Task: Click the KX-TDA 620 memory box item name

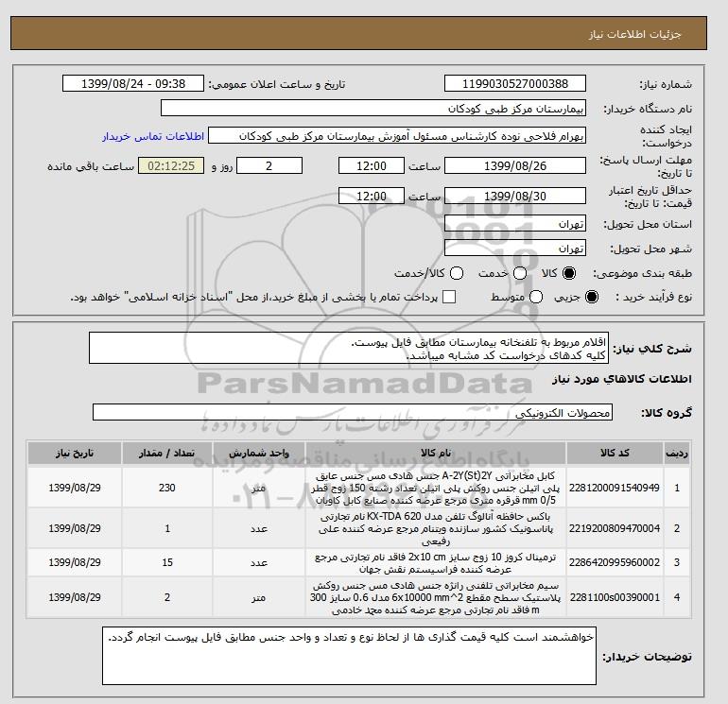Action: (x=436, y=528)
